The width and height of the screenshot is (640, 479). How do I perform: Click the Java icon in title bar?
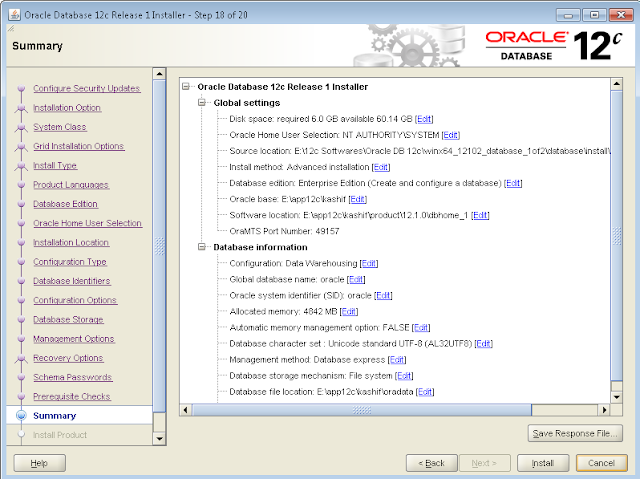tap(14, 15)
